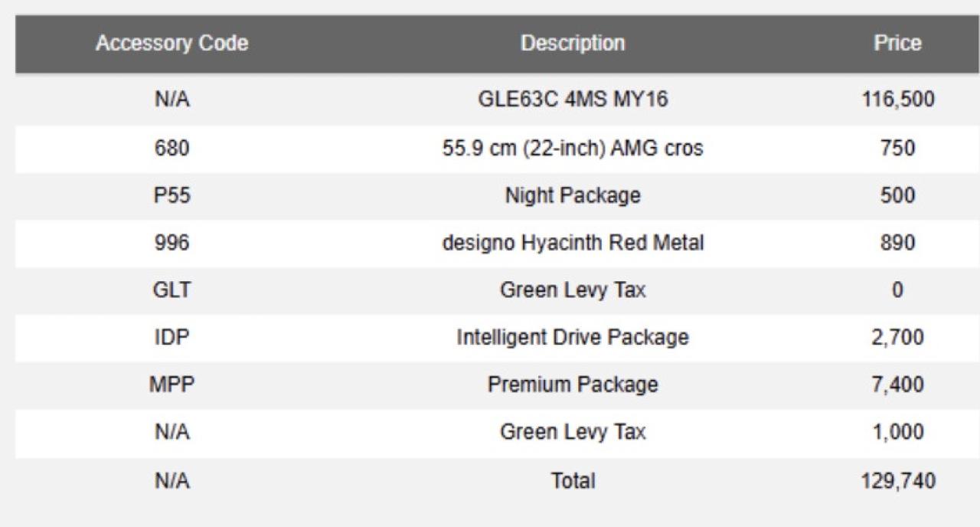Click the Premium Package description
Screen dimensions: 980x527
(x=573, y=385)
